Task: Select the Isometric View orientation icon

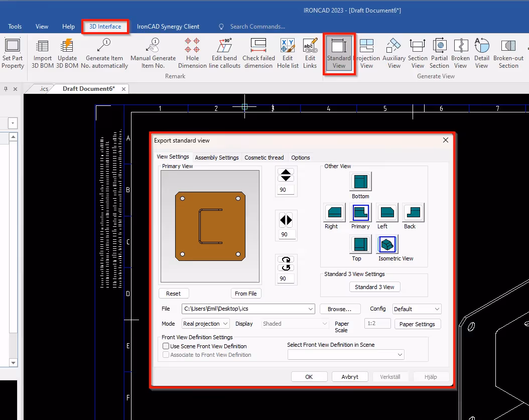Action: 386,244
